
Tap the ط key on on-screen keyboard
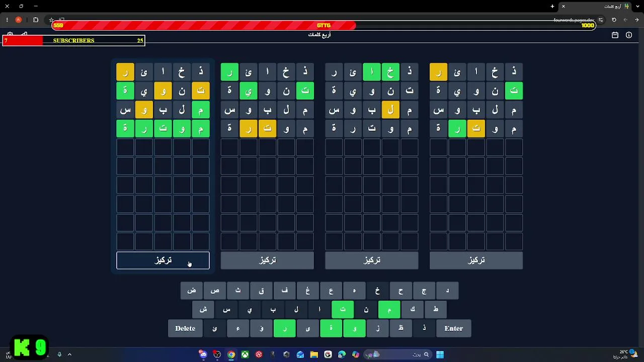(436, 309)
